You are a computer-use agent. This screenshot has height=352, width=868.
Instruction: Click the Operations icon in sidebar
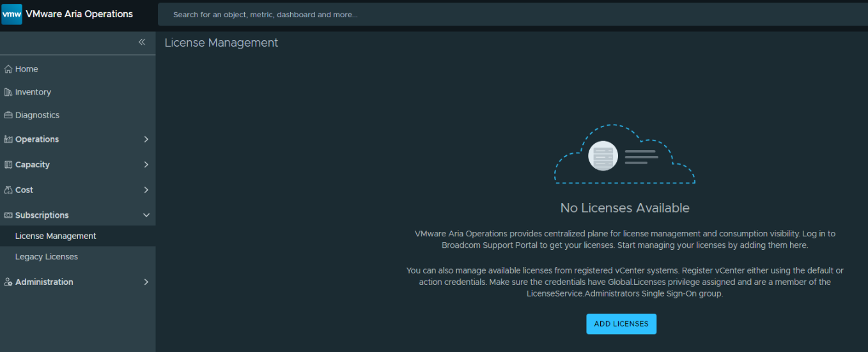pyautogui.click(x=8, y=139)
